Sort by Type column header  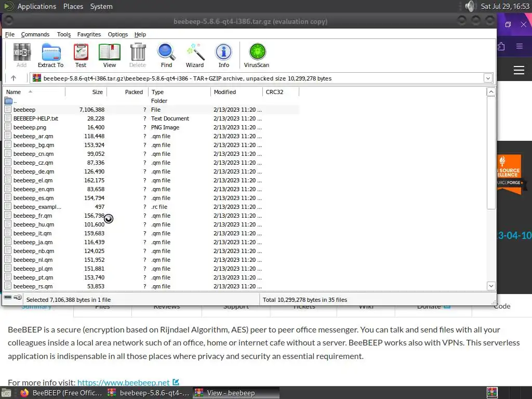(179, 92)
